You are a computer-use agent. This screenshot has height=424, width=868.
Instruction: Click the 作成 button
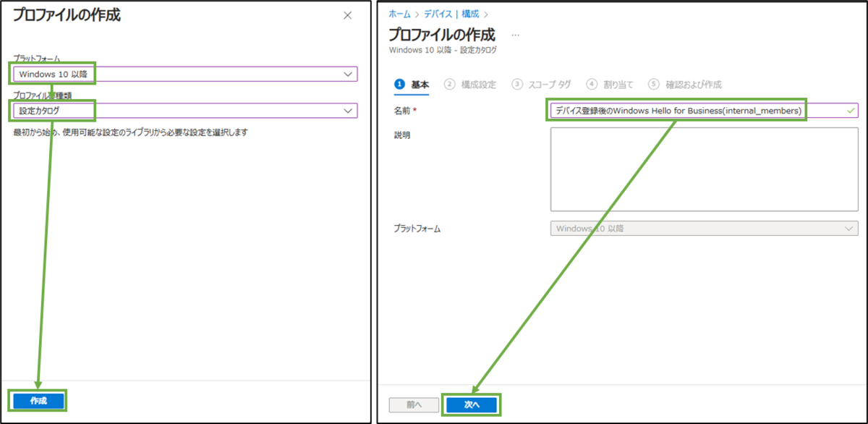pos(38,401)
